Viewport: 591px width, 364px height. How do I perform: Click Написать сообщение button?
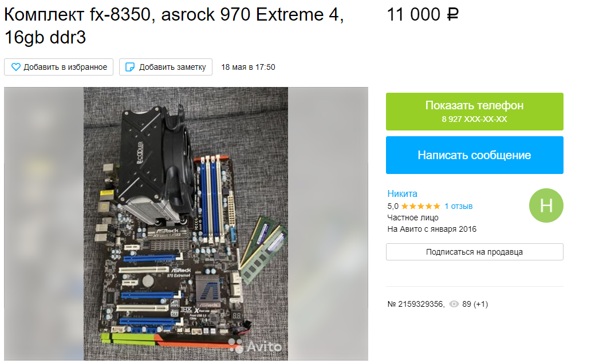(475, 155)
